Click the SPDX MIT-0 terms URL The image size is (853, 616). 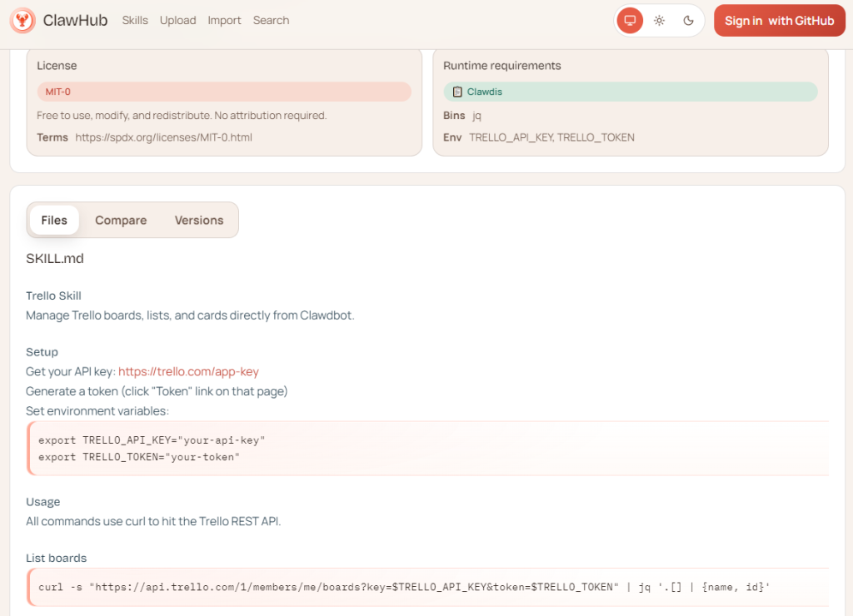point(163,137)
